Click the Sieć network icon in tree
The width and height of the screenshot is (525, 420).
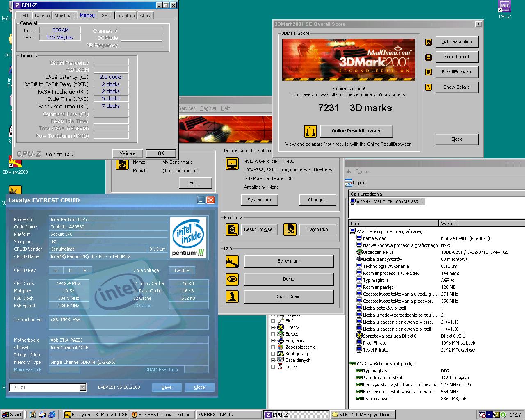coord(281,321)
